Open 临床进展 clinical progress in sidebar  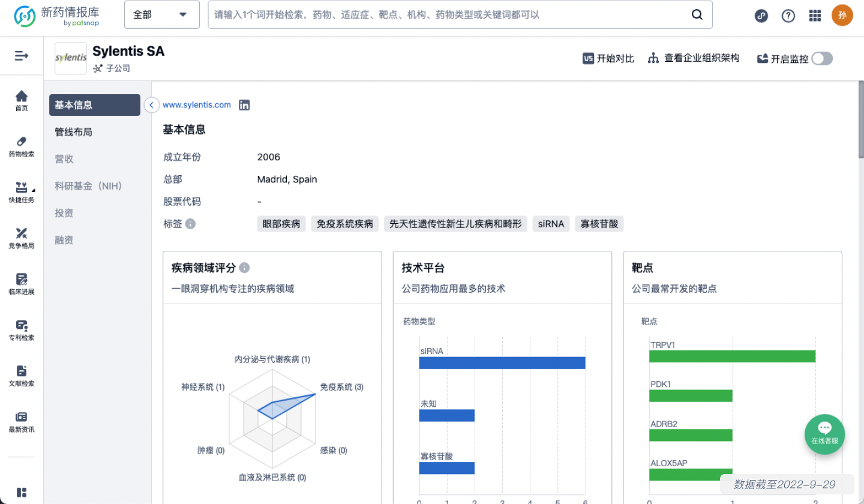(x=22, y=284)
